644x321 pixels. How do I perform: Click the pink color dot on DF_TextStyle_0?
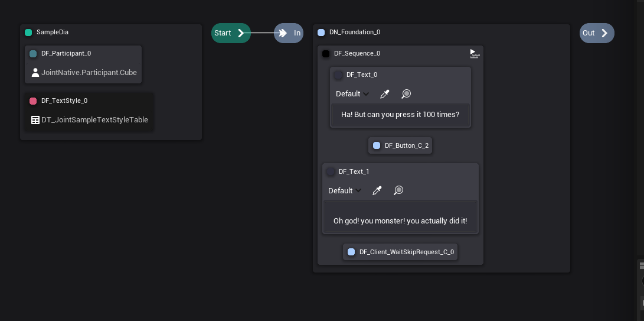point(33,101)
